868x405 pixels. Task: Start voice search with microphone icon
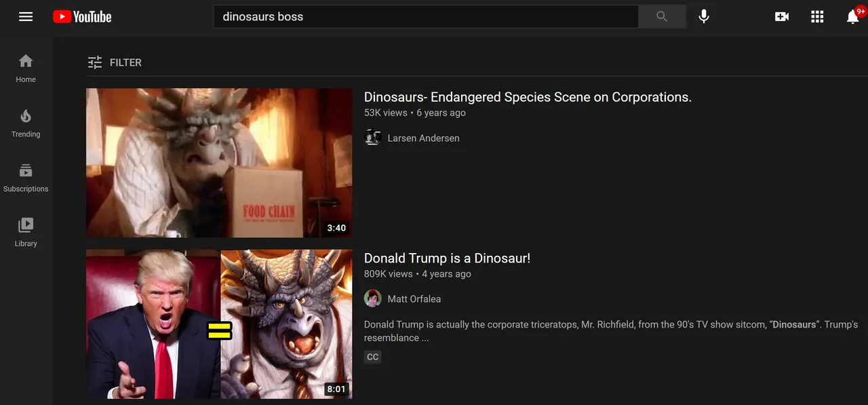(704, 16)
